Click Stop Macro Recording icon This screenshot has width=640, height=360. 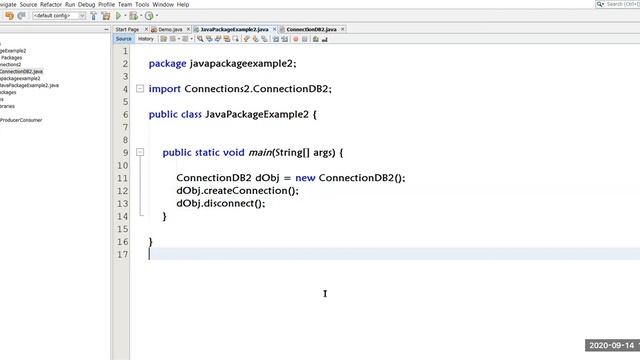304,39
